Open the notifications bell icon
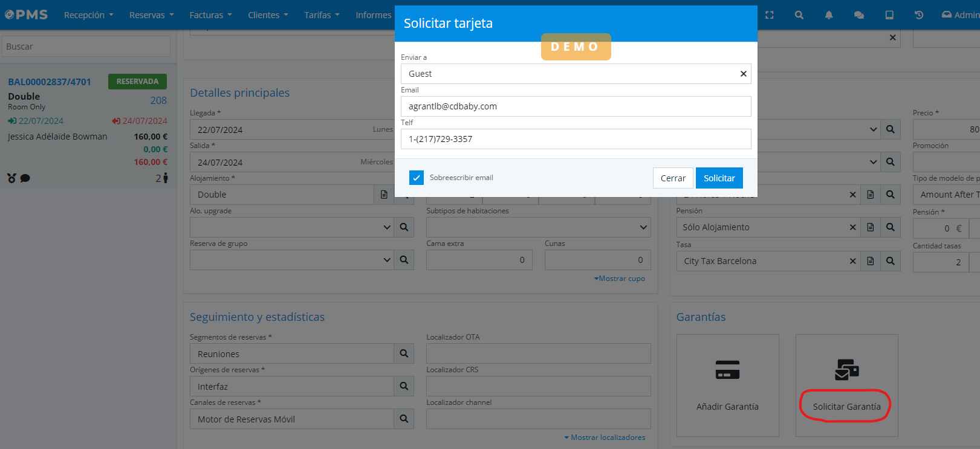The width and height of the screenshot is (980, 449). (829, 15)
